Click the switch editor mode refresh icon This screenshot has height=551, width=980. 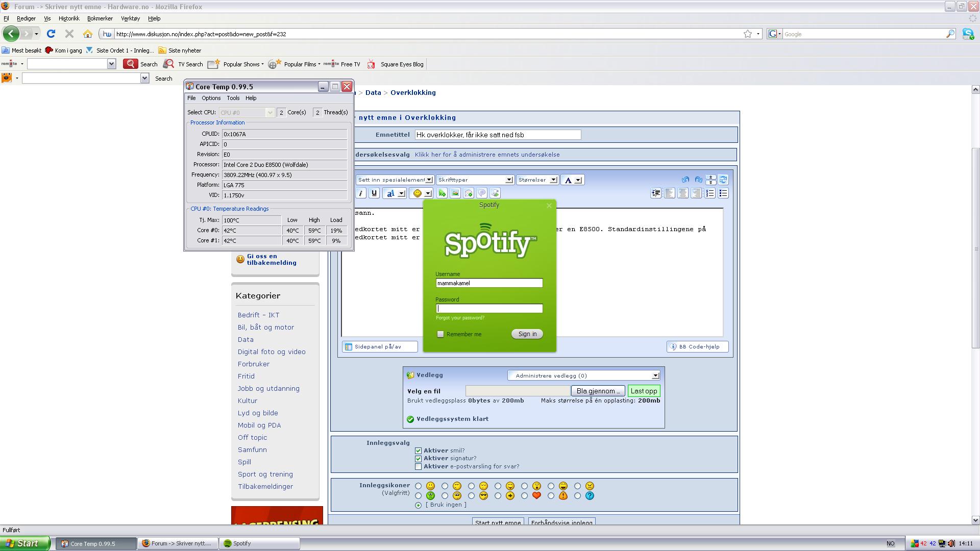pyautogui.click(x=723, y=180)
